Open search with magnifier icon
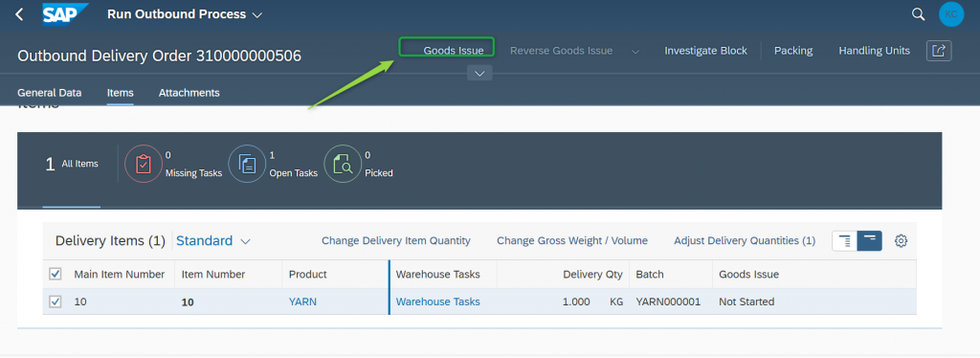 click(918, 14)
